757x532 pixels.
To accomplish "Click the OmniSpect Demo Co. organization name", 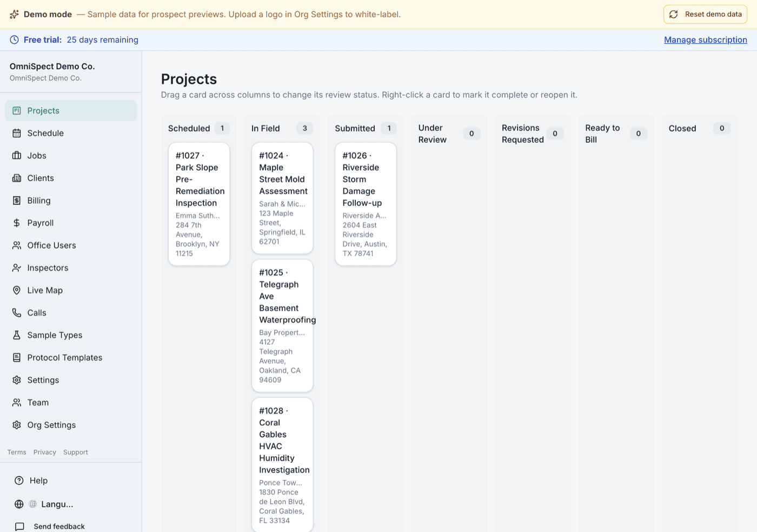I will [x=52, y=66].
